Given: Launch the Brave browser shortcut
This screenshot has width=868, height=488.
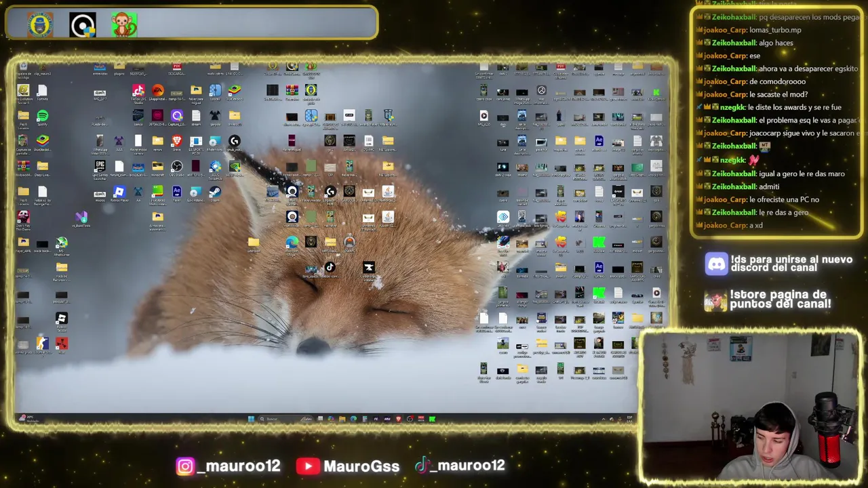Looking at the screenshot, I should click(x=176, y=141).
